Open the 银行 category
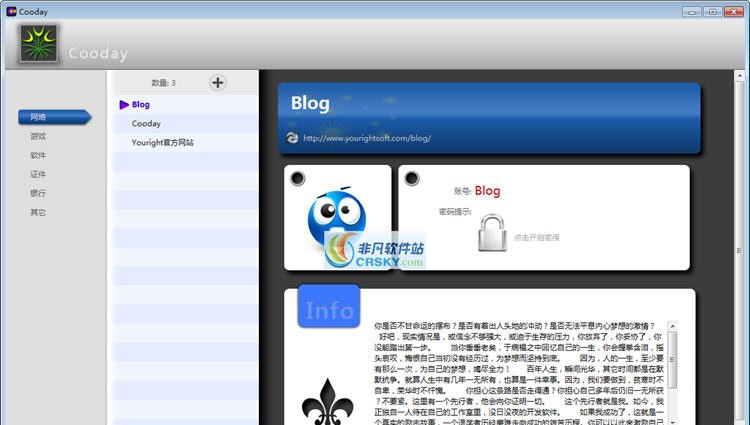Viewport: 750px width, 425px height. (x=38, y=193)
